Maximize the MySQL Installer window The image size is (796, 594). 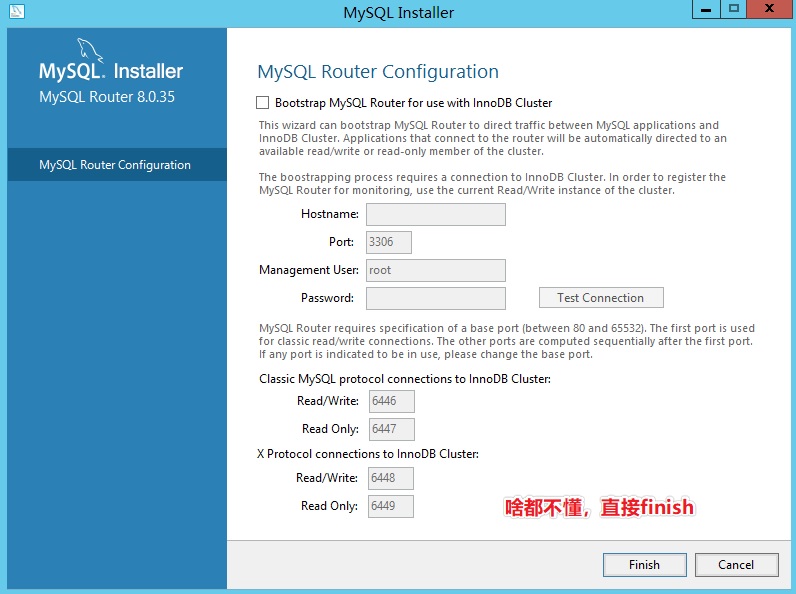point(734,9)
